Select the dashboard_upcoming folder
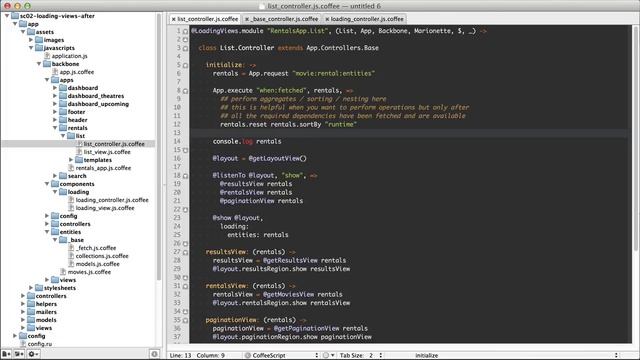 click(x=98, y=104)
